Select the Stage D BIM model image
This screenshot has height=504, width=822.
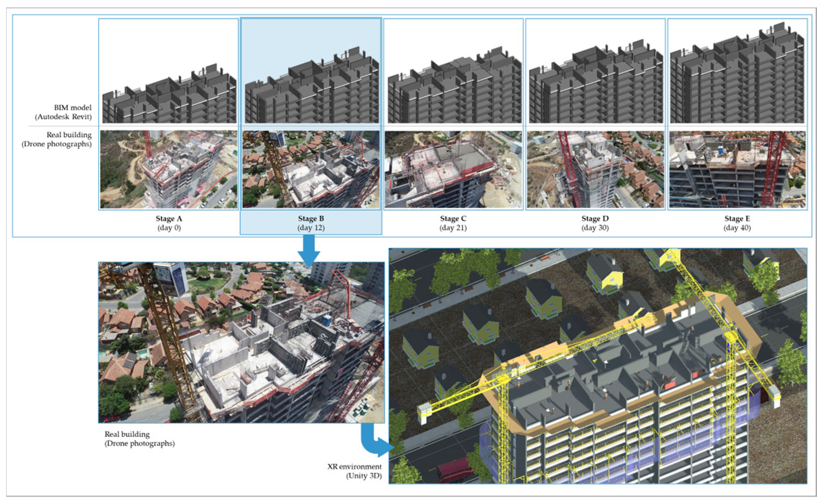pyautogui.click(x=596, y=81)
